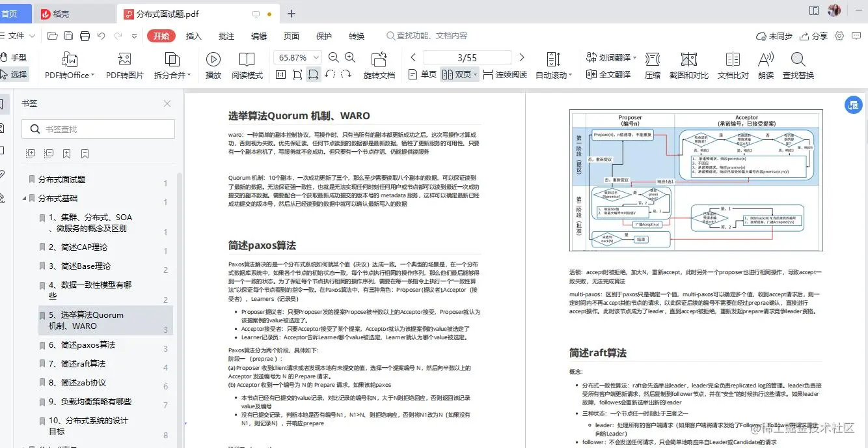
Task: Expand the 文件 file menu
Action: pyautogui.click(x=18, y=36)
